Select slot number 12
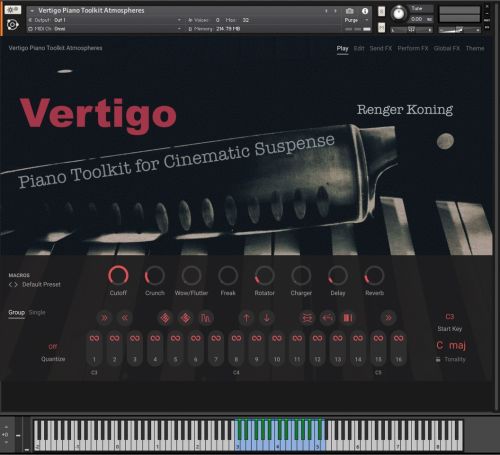This screenshot has height=455, width=500. coord(317,360)
